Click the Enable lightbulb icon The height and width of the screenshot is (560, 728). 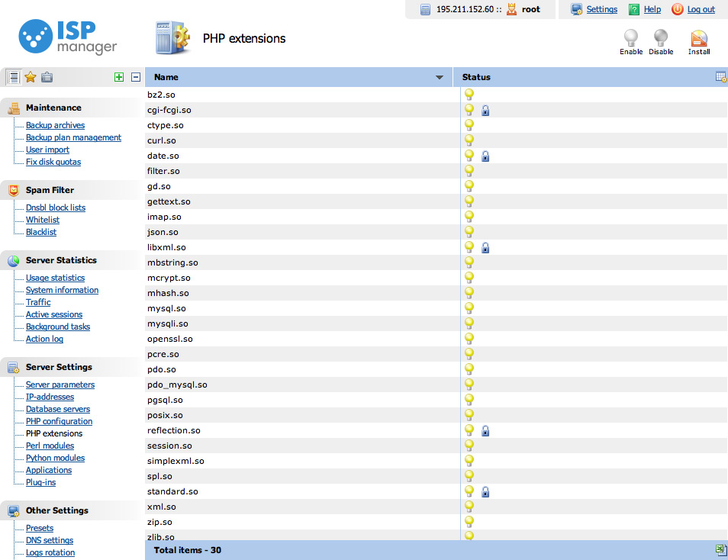[630, 38]
